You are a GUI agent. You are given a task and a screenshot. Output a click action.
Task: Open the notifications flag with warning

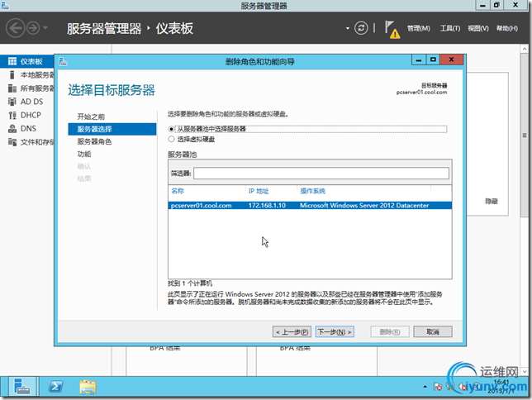pyautogui.click(x=392, y=29)
